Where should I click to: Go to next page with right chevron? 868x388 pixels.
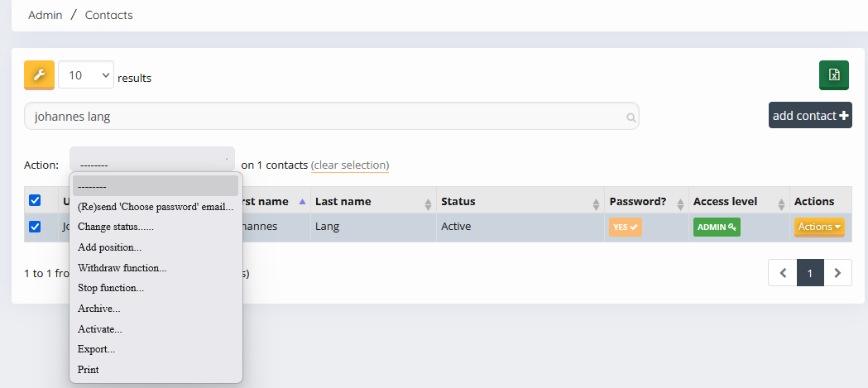tap(837, 273)
